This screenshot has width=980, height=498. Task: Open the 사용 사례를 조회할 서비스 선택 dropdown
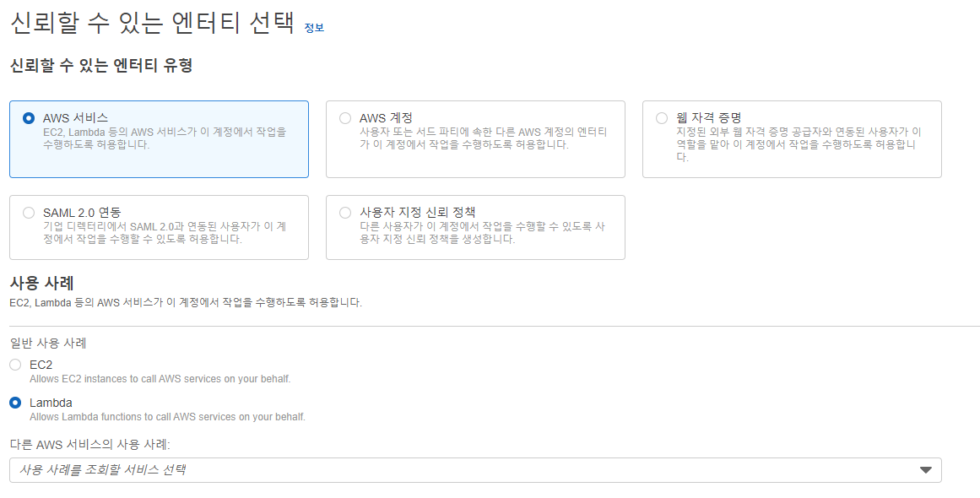pyautogui.click(x=475, y=470)
